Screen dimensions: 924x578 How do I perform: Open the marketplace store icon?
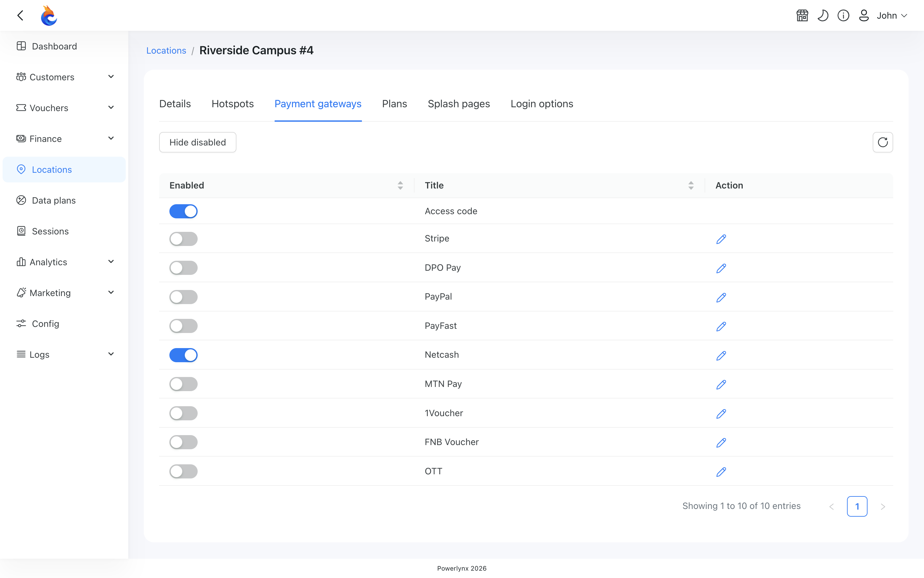click(802, 16)
